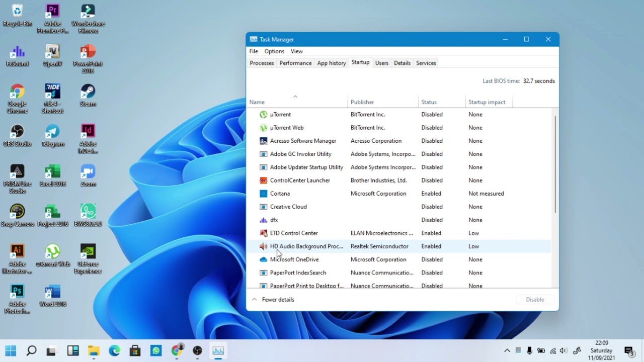The width and height of the screenshot is (644, 362).
Task: Switch to the Performance tab
Action: (295, 63)
